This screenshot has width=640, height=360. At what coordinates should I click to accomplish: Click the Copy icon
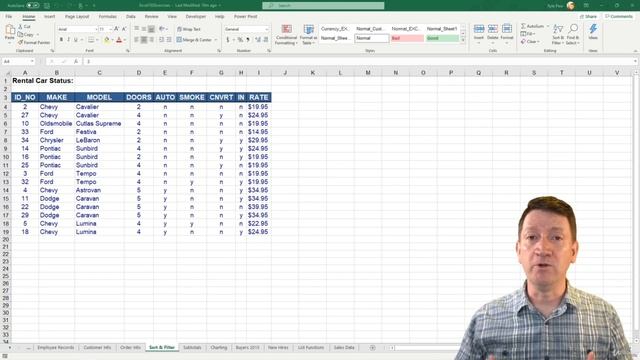20,34
